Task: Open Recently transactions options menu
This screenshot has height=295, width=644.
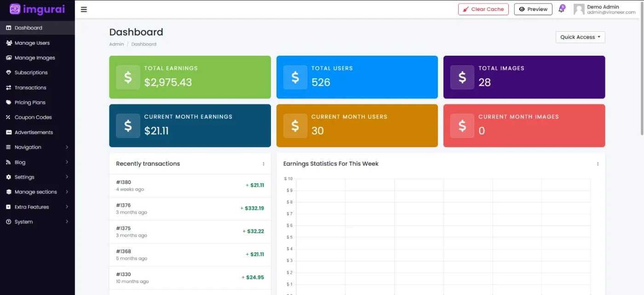Action: 264,164
